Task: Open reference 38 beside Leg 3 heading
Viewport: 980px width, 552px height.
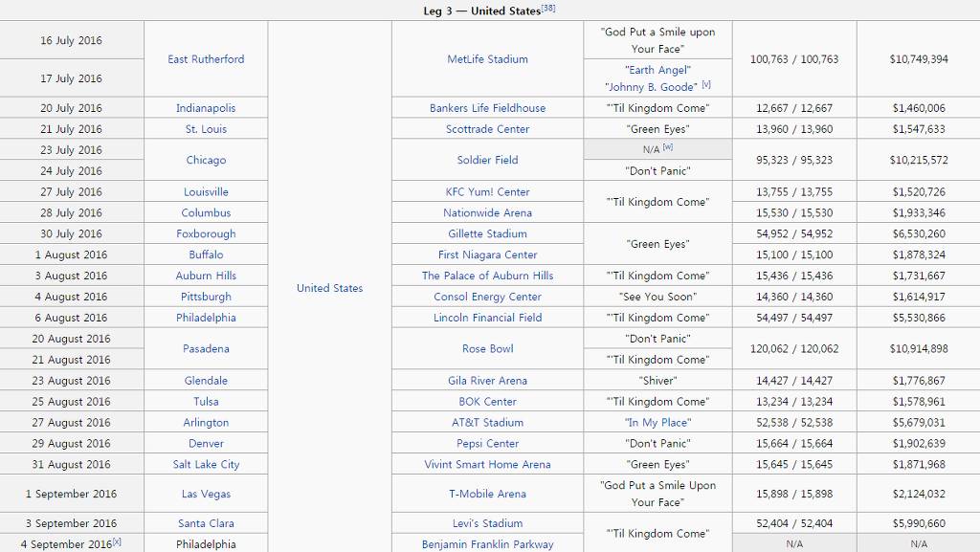Action: coord(548,9)
